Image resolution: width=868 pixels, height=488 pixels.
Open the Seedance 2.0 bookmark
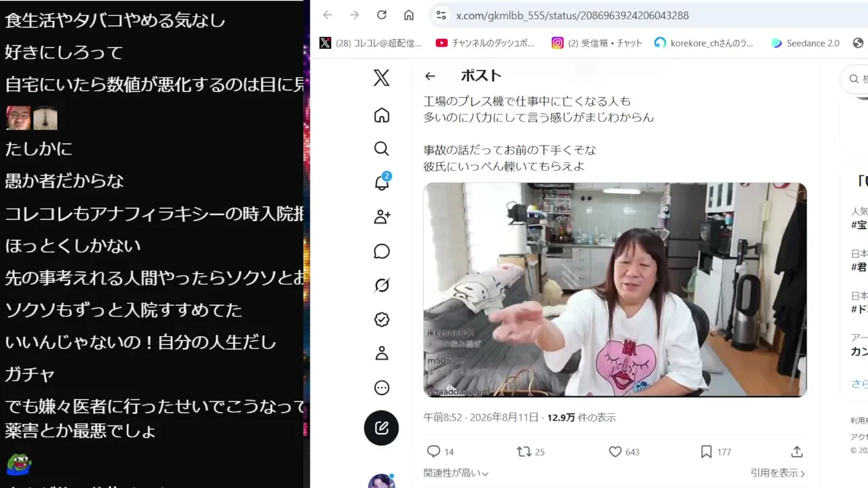coord(806,43)
